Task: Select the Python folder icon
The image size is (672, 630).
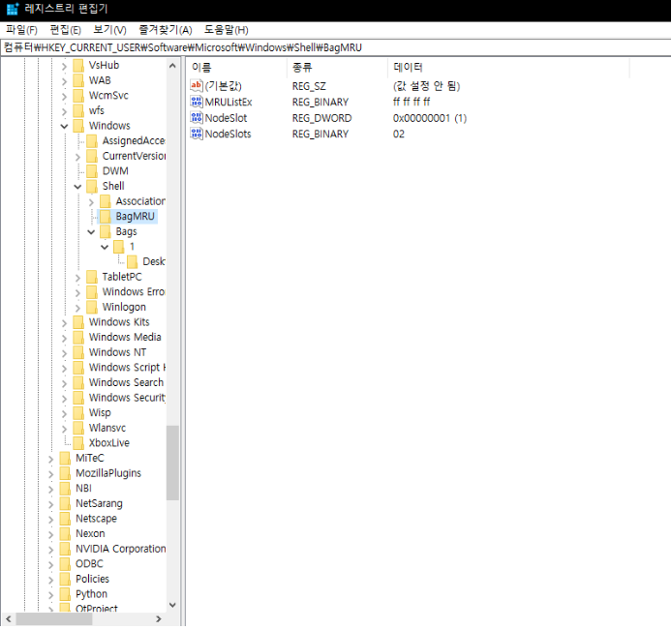Action: (65, 594)
